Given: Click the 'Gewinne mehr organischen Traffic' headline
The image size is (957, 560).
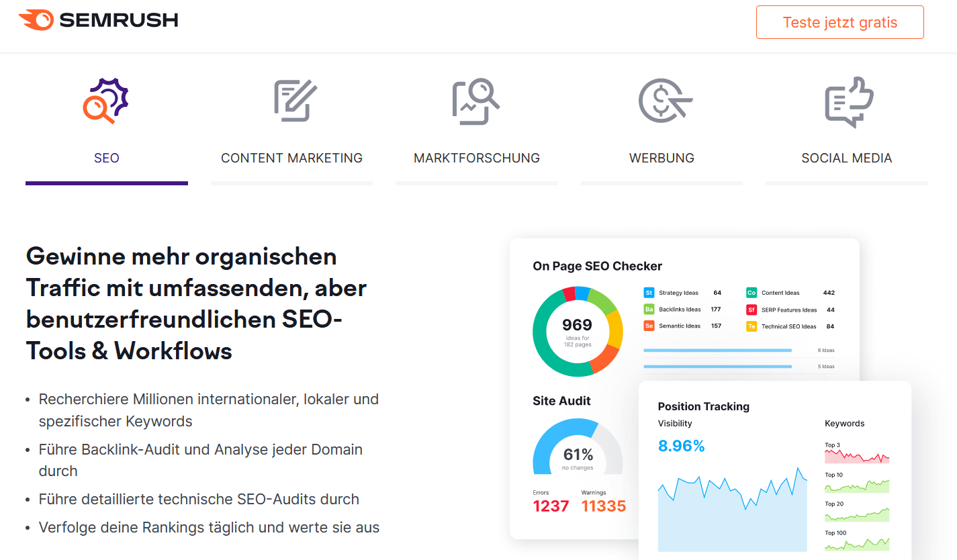Looking at the screenshot, I should tap(196, 304).
